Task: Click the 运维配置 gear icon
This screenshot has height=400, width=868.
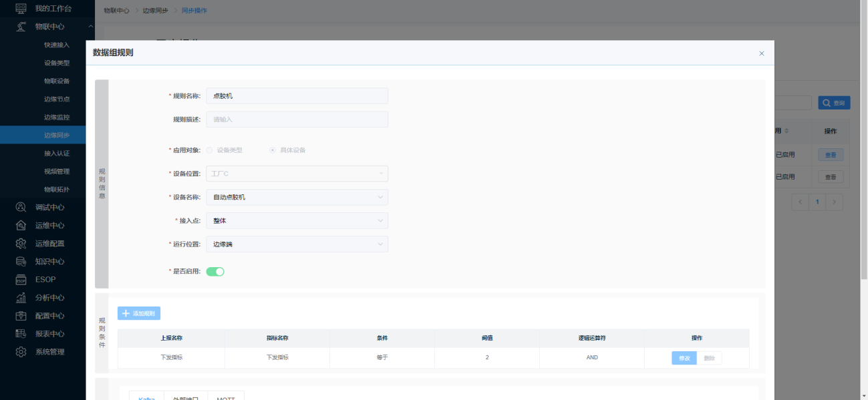Action: point(21,243)
